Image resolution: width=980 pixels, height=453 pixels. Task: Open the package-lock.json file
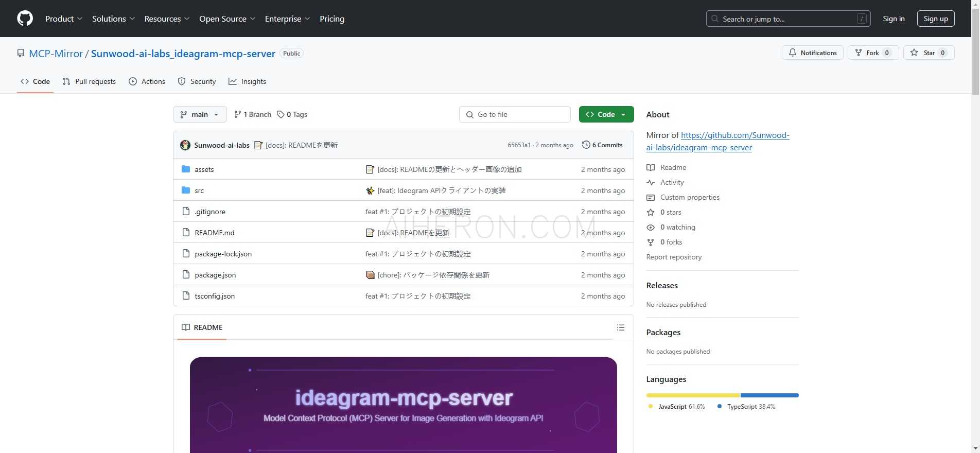(x=223, y=254)
